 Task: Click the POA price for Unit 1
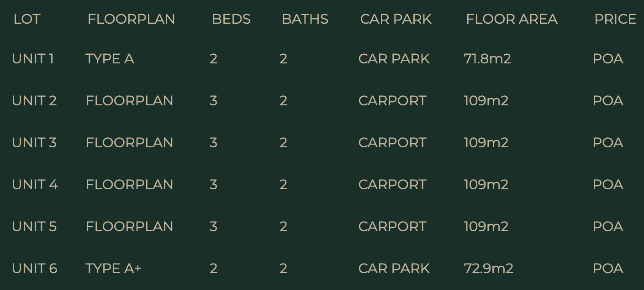click(607, 59)
